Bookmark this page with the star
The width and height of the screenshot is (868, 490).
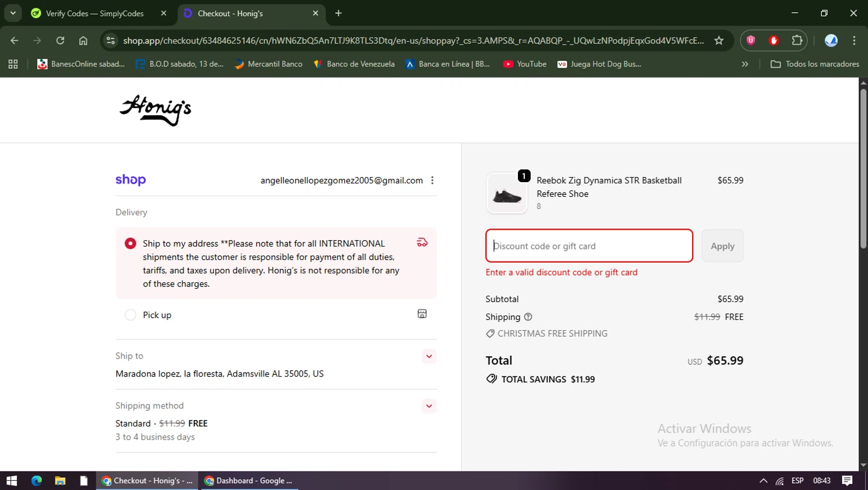(x=719, y=40)
